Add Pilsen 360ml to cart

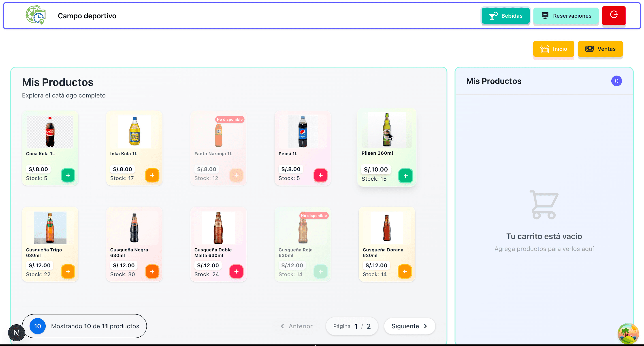click(x=405, y=176)
